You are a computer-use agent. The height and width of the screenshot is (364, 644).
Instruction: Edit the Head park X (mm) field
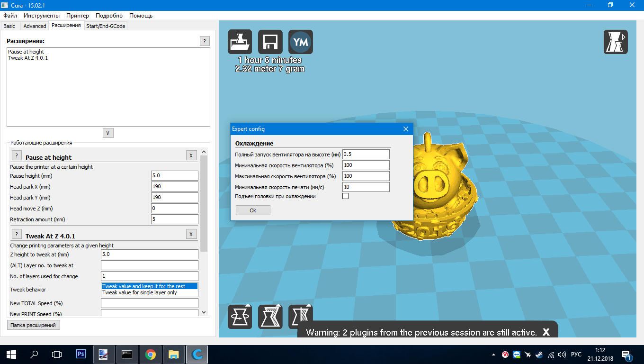(x=175, y=187)
